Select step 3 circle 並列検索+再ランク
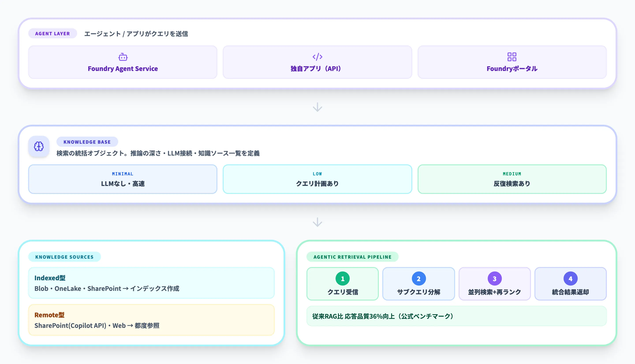Viewport: 635px width, 364px height. (495, 278)
